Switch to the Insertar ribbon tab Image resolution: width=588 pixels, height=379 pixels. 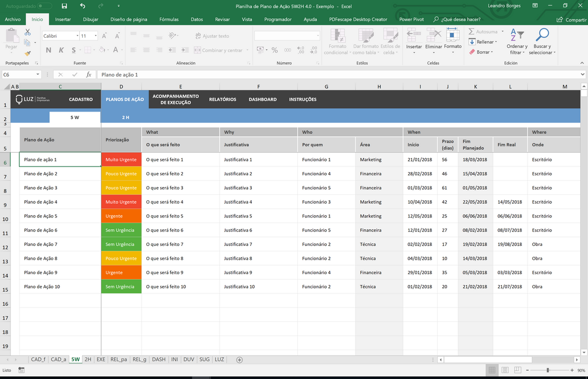(x=63, y=19)
